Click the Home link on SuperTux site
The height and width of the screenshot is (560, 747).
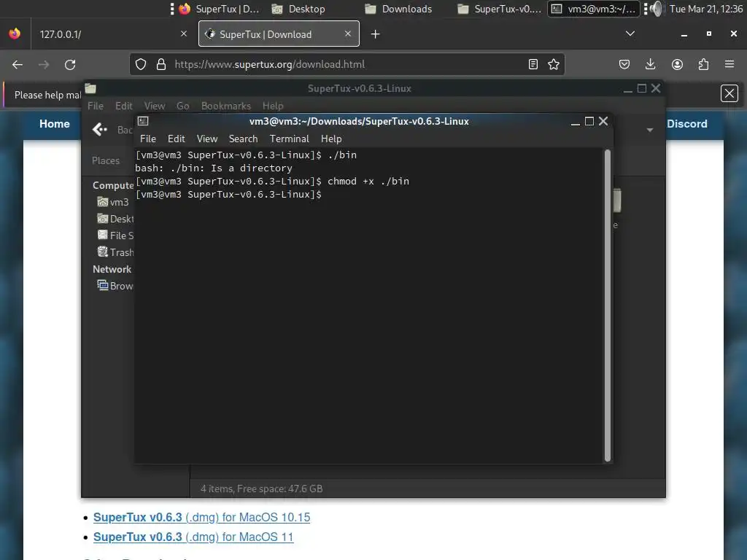click(54, 124)
